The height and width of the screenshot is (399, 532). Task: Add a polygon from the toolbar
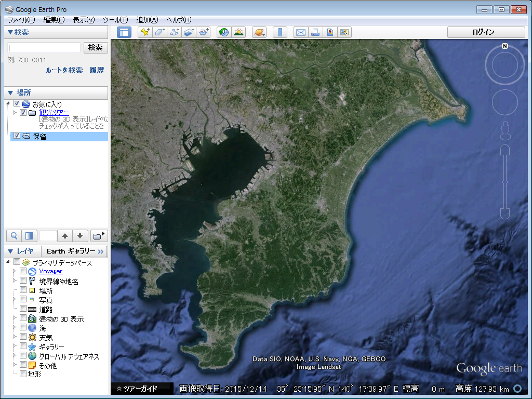click(160, 33)
